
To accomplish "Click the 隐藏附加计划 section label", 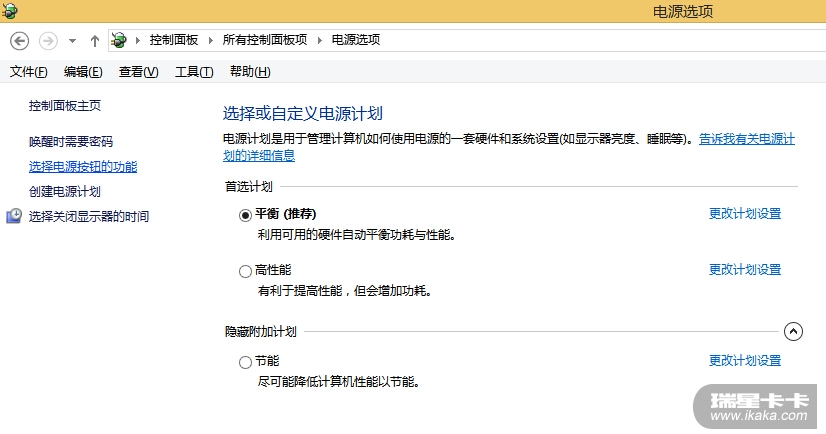I will (261, 331).
